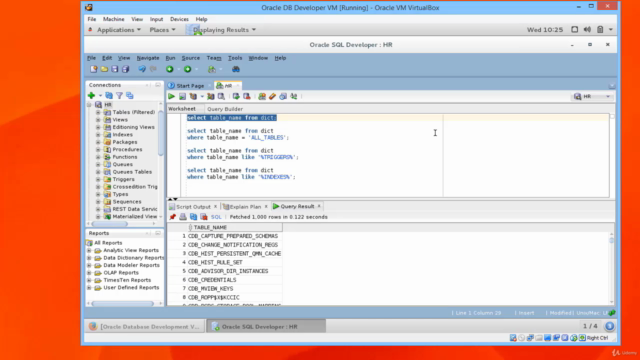The height and width of the screenshot is (360, 640).
Task: Click the Find DB Object binoculars icon
Action: pos(236,69)
